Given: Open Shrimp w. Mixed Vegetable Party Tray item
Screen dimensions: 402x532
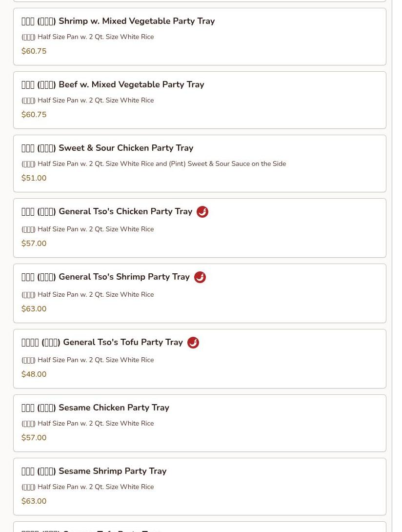Looking at the screenshot, I should 200,37.
